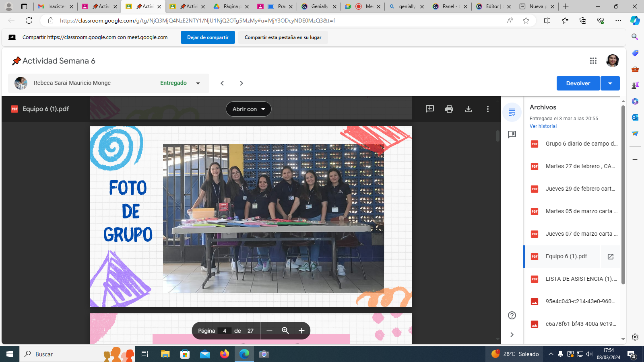Go to the next student submission
The image size is (644, 362).
[x=242, y=83]
